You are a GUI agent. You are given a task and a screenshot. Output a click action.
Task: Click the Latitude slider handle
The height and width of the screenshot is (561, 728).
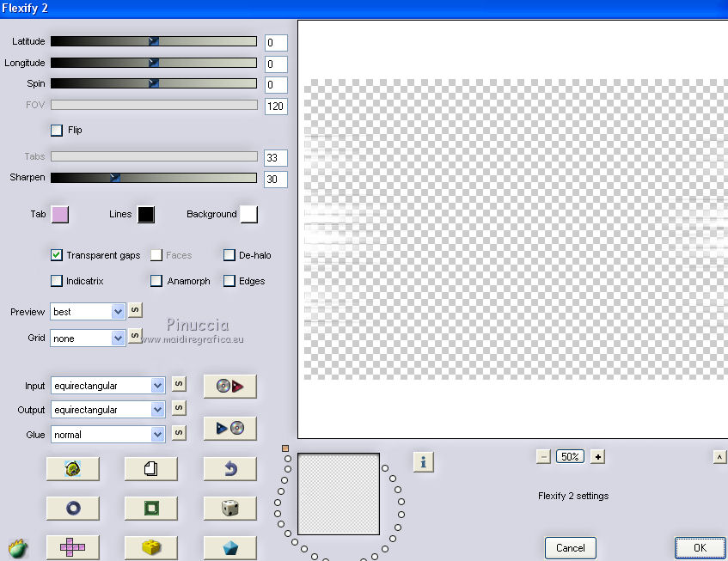click(154, 41)
